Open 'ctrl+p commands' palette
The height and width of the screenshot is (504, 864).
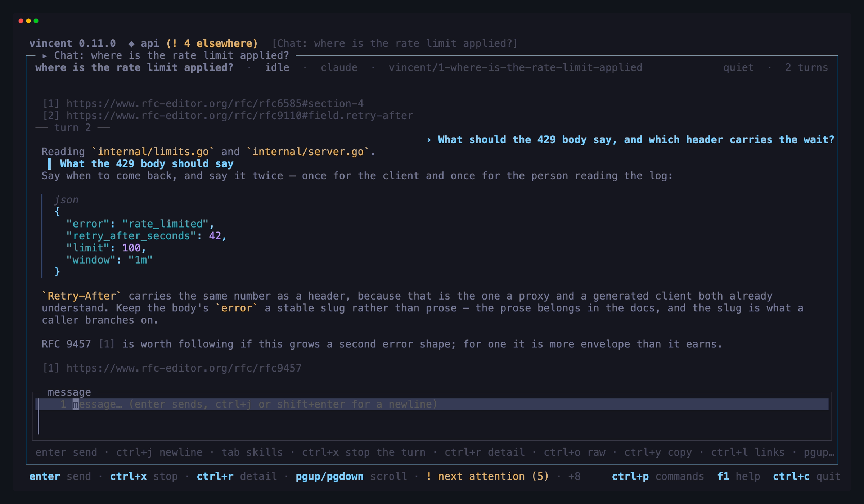658,477
